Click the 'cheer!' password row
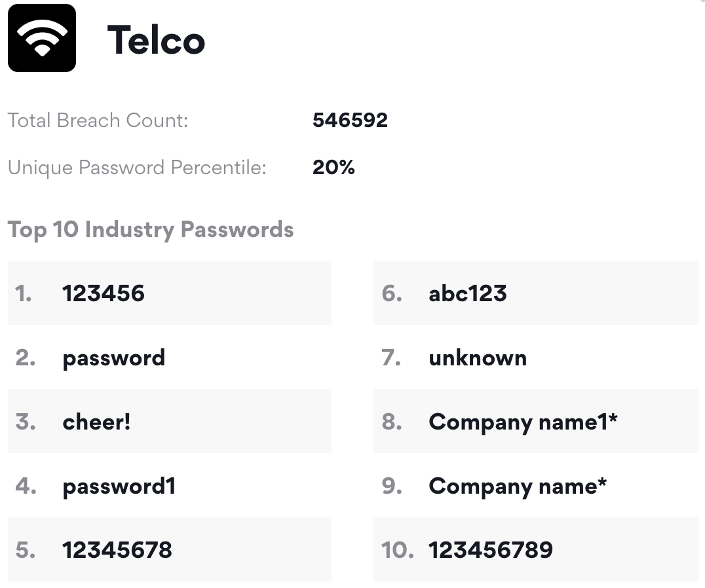 170,421
